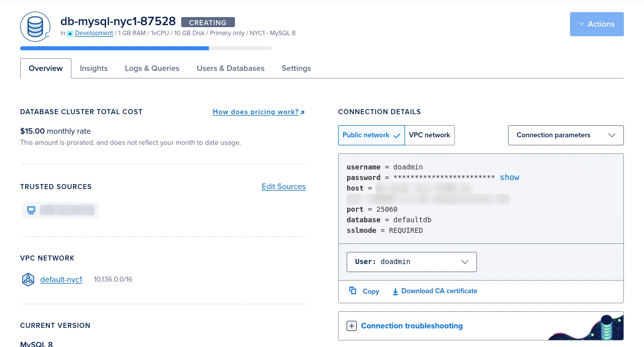The image size is (644, 347).
Task: Click the Edit Sources link
Action: (284, 187)
